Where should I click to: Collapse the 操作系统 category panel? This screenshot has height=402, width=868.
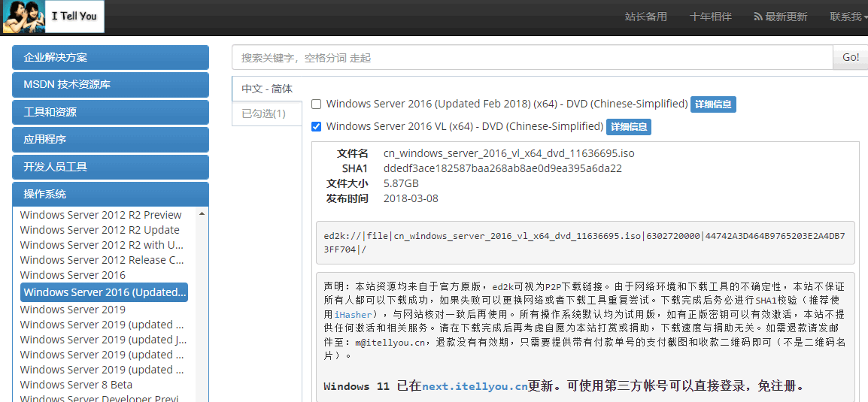[111, 194]
